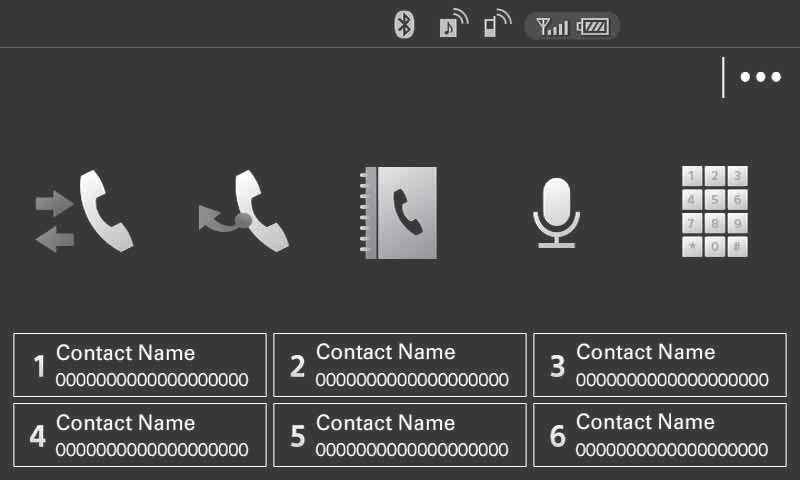The height and width of the screenshot is (480, 800).
Task: Open the three-dot more options menu
Action: pos(761,77)
